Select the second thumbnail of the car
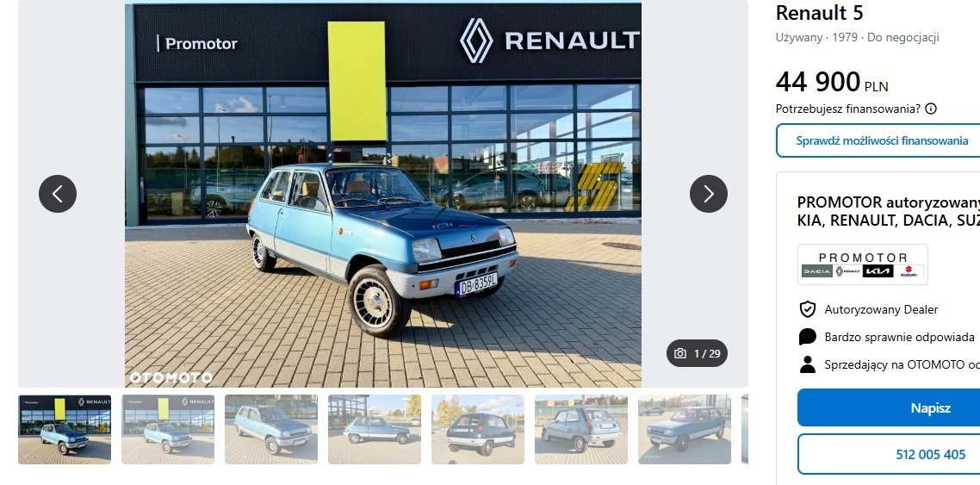The image size is (980, 485). click(168, 429)
